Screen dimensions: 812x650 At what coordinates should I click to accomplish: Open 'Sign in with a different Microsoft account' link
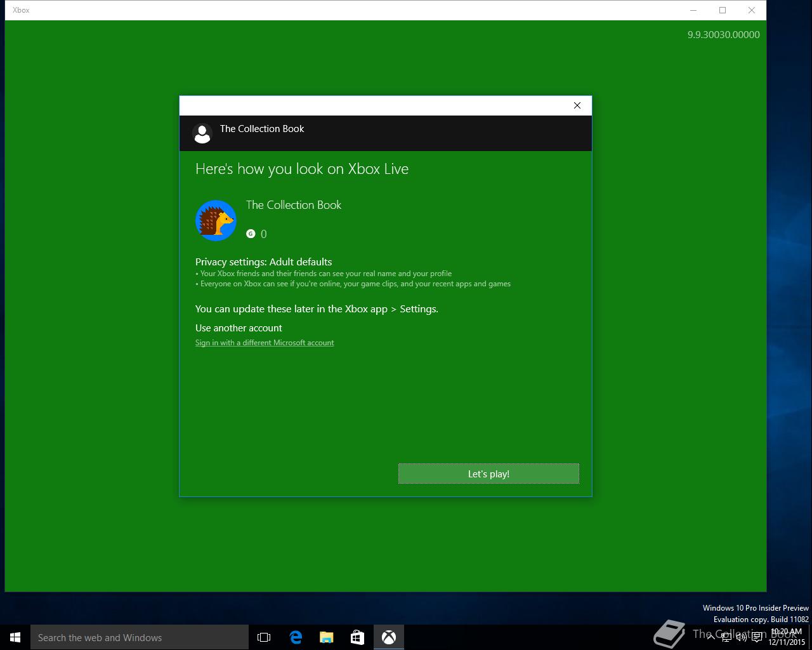coord(265,343)
